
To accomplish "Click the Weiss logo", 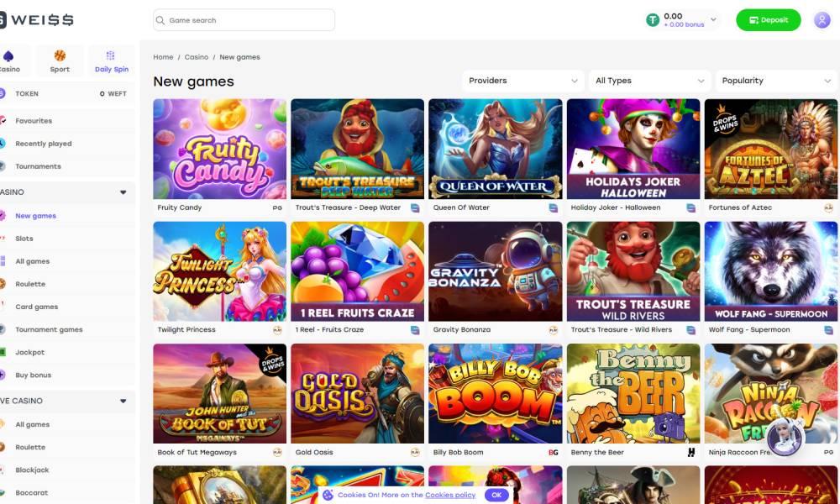I will click(x=36, y=20).
